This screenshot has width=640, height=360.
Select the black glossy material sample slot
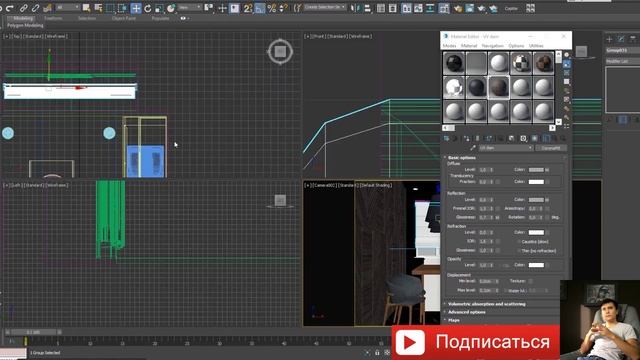pyautogui.click(x=454, y=63)
